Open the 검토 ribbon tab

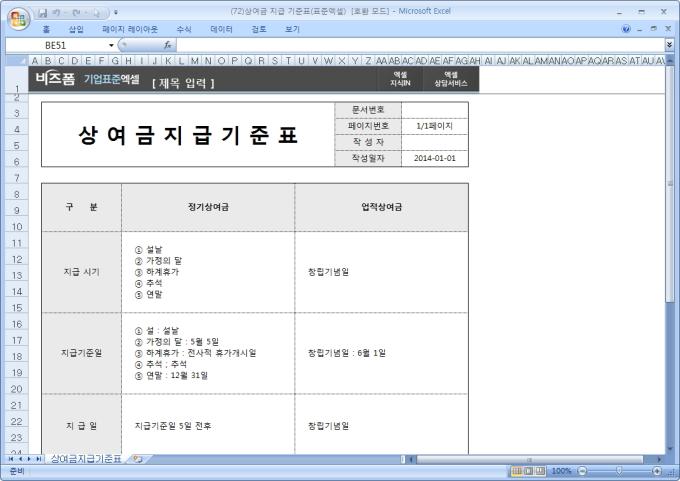pos(258,29)
